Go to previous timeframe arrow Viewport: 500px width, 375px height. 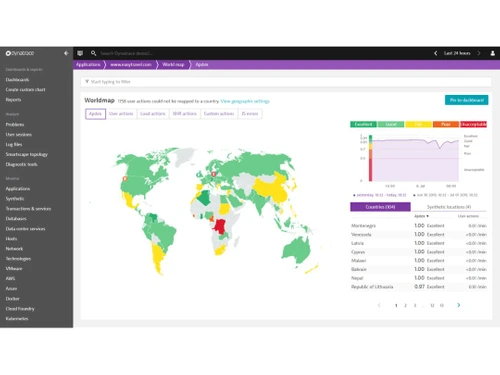pos(436,53)
